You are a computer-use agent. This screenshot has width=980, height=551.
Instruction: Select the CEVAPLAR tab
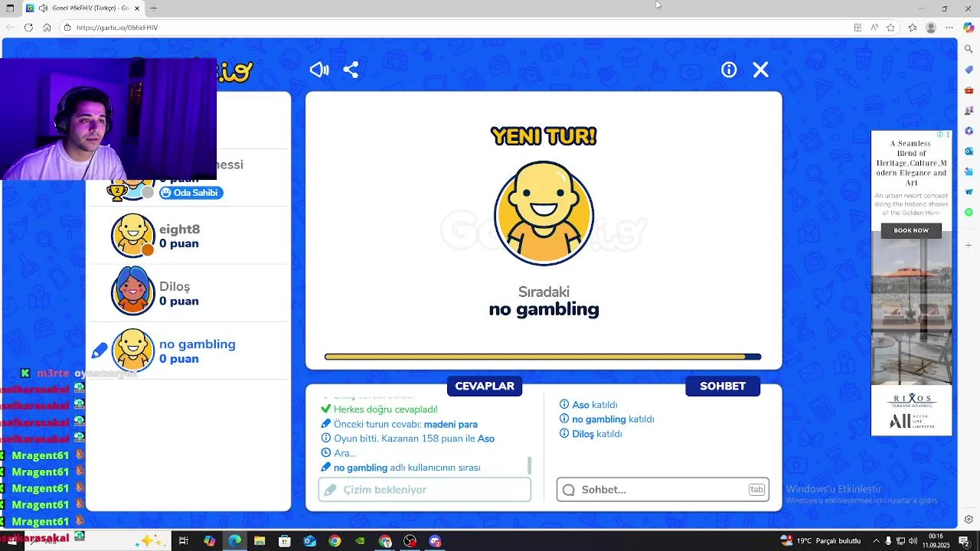tap(485, 386)
